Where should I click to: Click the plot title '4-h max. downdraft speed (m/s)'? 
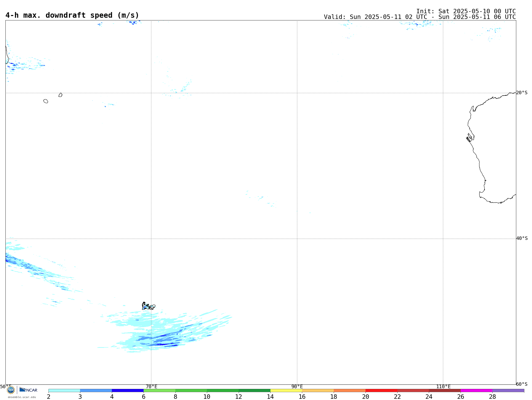click(72, 15)
